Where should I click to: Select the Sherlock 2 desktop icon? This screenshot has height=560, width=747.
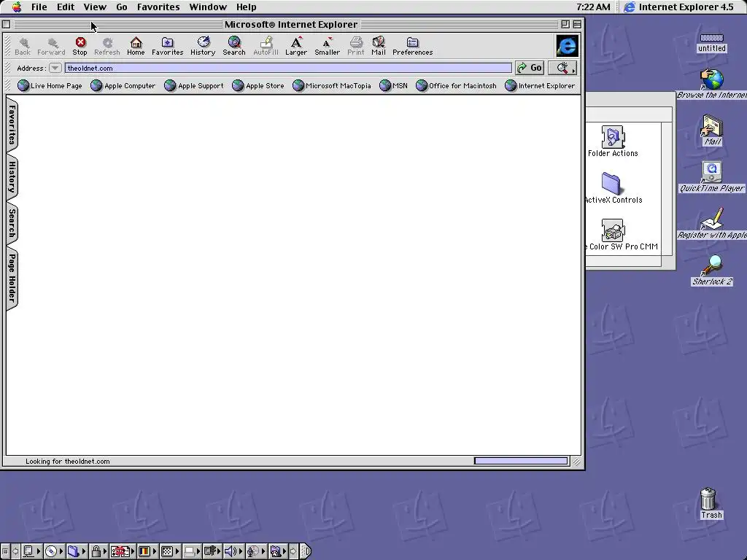click(712, 265)
